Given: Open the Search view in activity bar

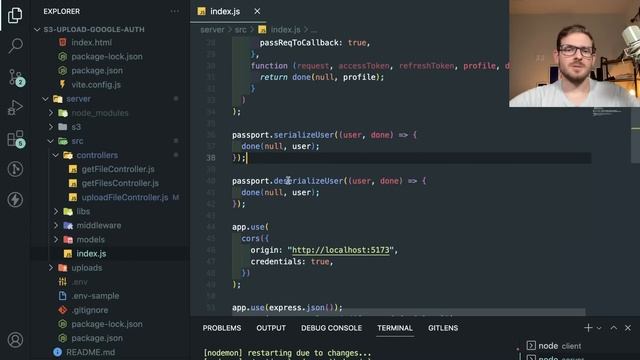Looking at the screenshot, I should click(x=15, y=45).
